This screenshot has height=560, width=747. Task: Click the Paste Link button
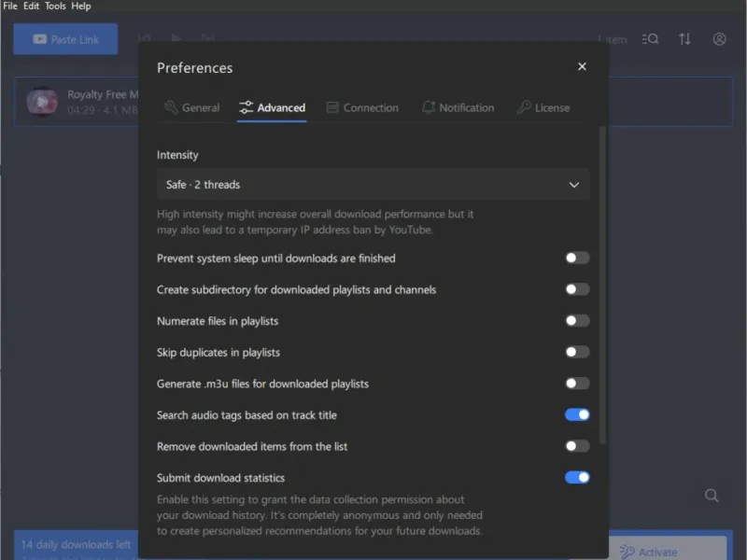[x=65, y=39]
